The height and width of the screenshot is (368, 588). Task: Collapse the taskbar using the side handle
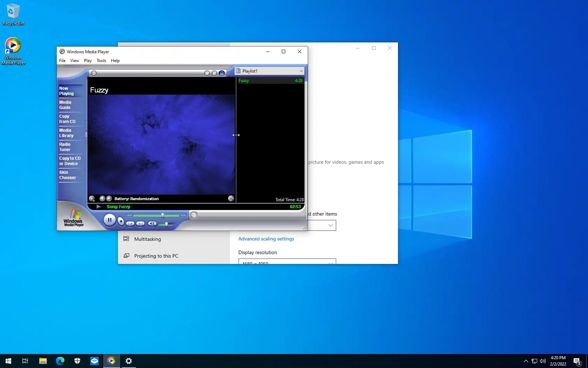pyautogui.click(x=86, y=134)
